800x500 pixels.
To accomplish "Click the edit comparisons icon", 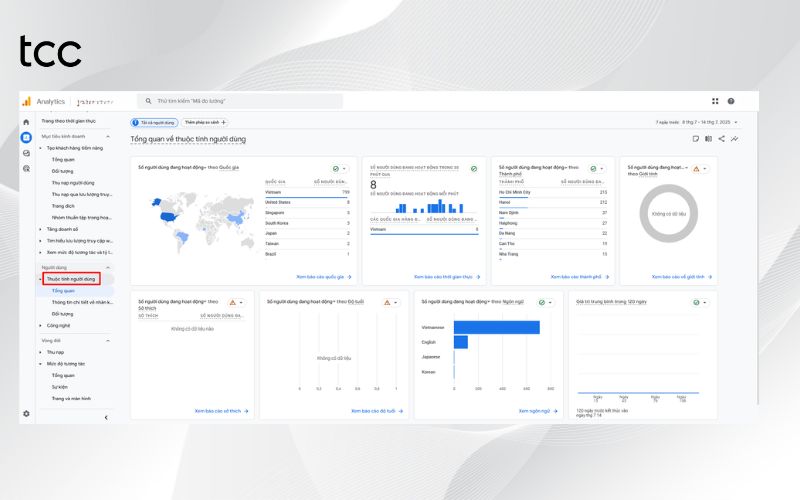I will tap(708, 139).
